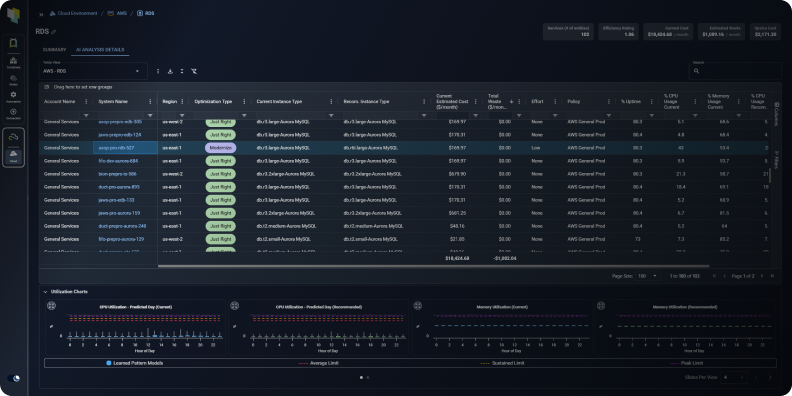Image resolution: width=792 pixels, height=396 pixels.
Task: Open the table view more-options menu
Action: 158,71
